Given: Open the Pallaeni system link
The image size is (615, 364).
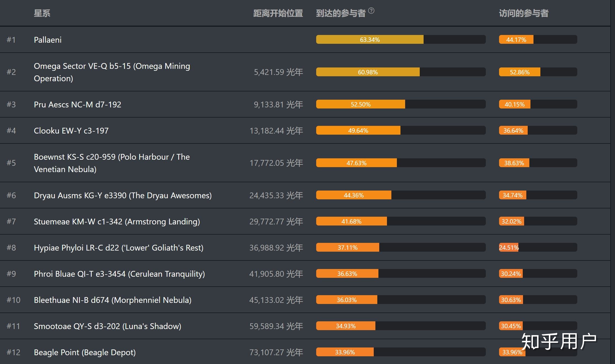Looking at the screenshot, I should 48,40.
